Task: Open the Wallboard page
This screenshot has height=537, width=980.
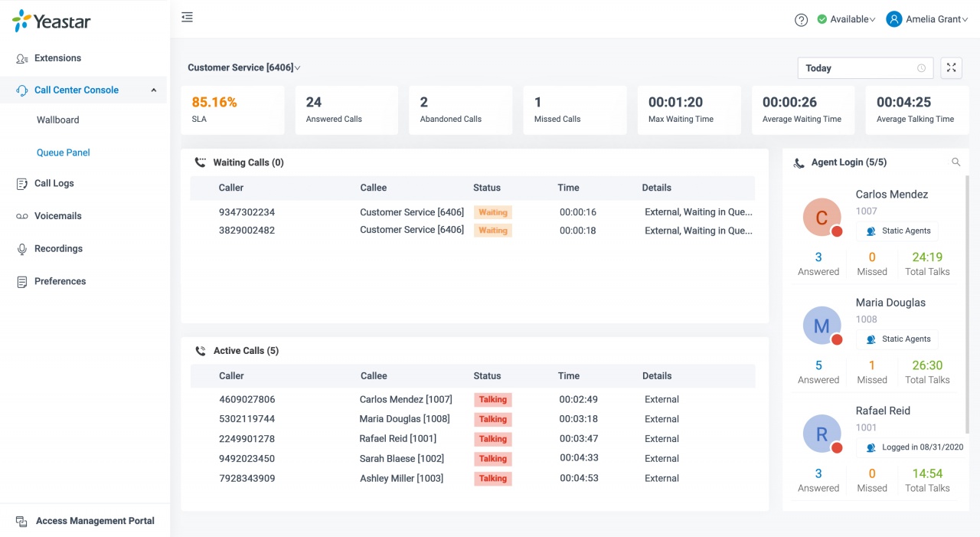Action: coord(58,120)
